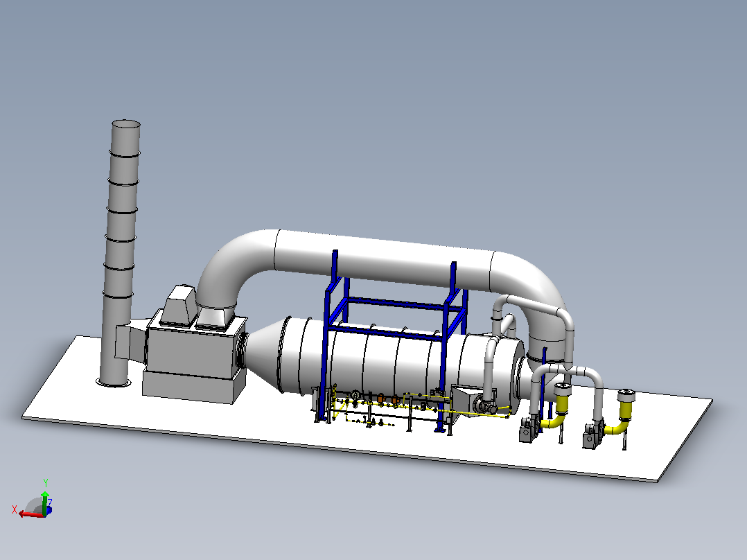Select the left grey blower unit
747x560 pixels.
[528, 429]
